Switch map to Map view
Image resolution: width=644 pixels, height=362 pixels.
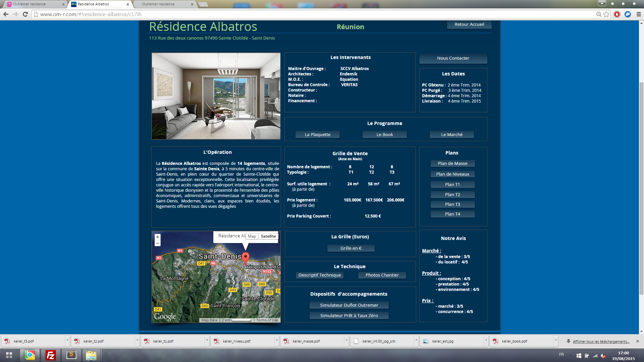point(252,236)
